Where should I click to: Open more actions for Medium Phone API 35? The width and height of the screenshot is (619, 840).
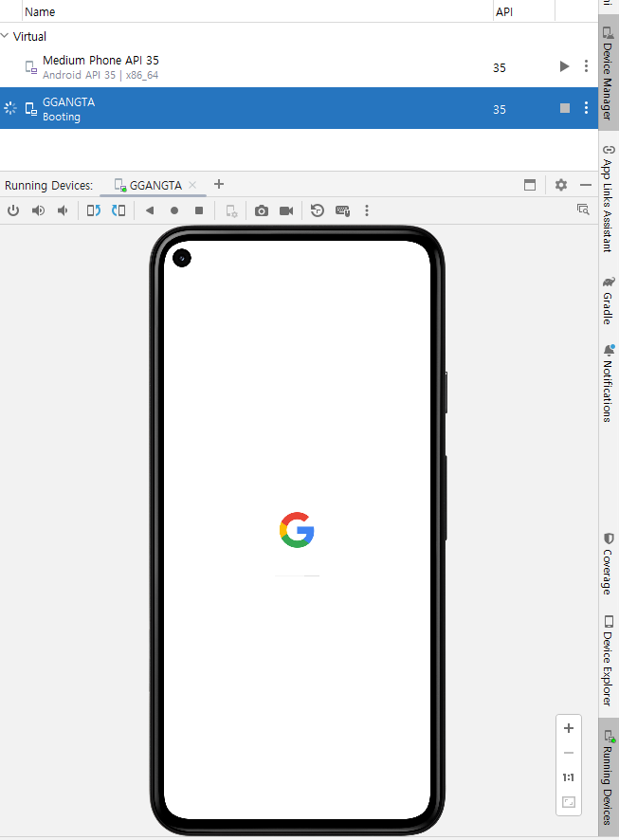point(587,66)
